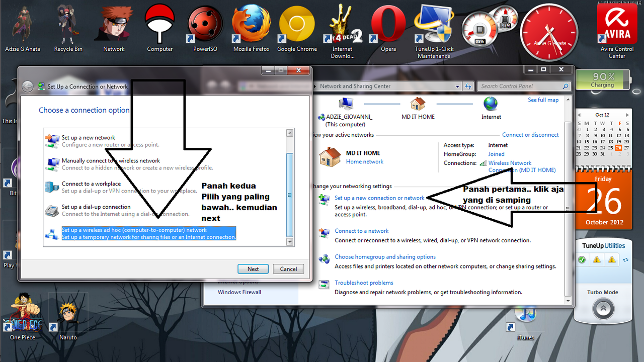The height and width of the screenshot is (362, 644).
Task: Click Troubleshoot problems link
Action: [x=364, y=283]
